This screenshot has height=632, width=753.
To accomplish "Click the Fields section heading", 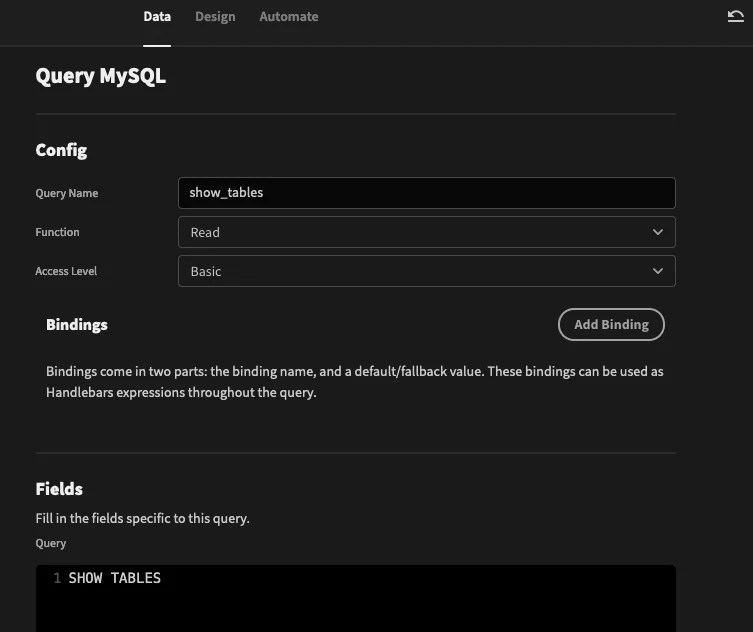I will (x=59, y=489).
